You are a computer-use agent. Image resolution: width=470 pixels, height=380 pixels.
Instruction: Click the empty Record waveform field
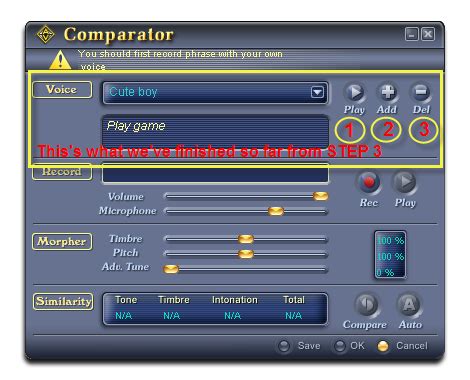click(215, 174)
